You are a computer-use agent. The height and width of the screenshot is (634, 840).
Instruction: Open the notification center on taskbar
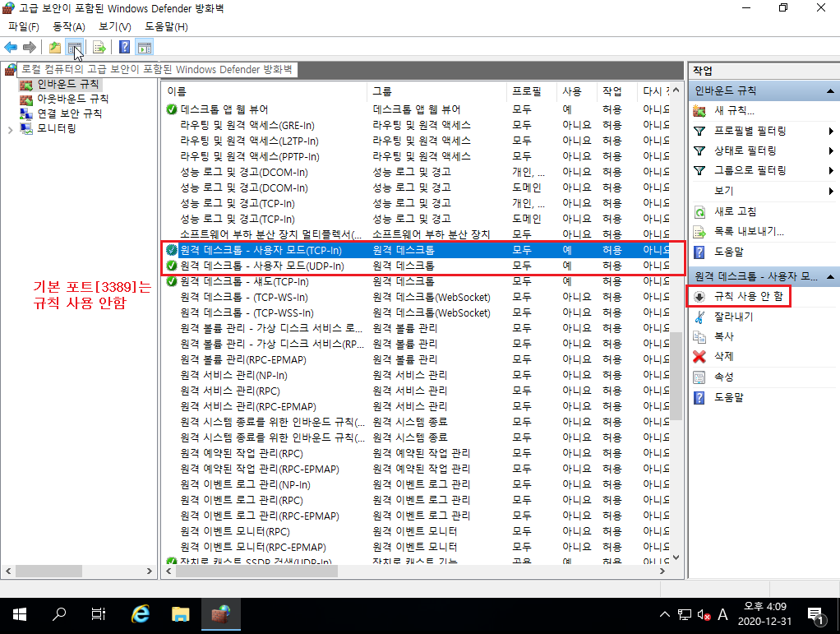click(x=816, y=615)
